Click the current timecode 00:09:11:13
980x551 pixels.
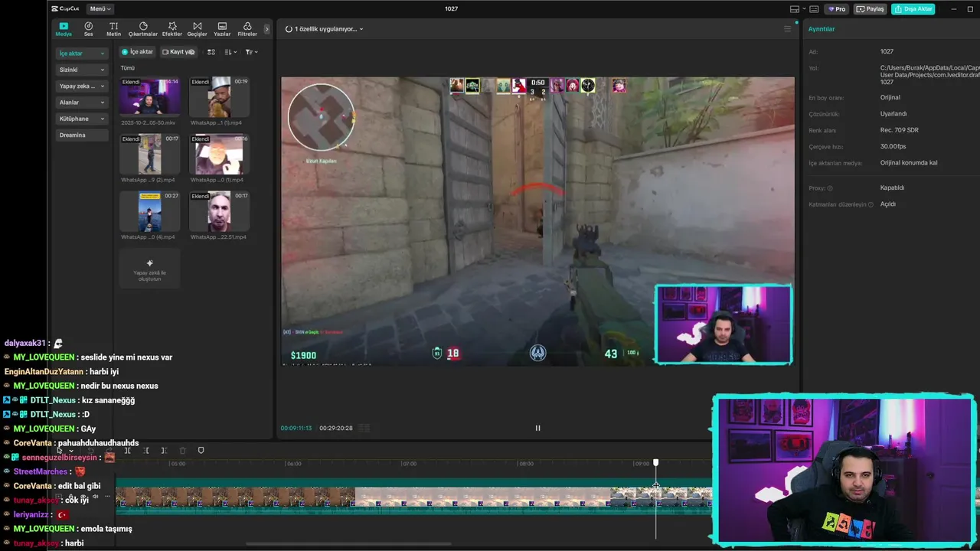pos(296,428)
